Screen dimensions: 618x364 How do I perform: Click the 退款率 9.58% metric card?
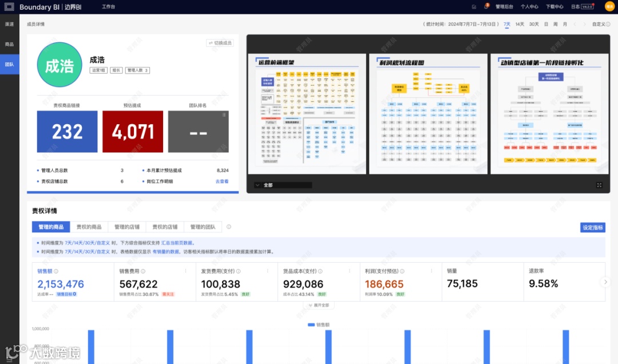[x=564, y=282]
